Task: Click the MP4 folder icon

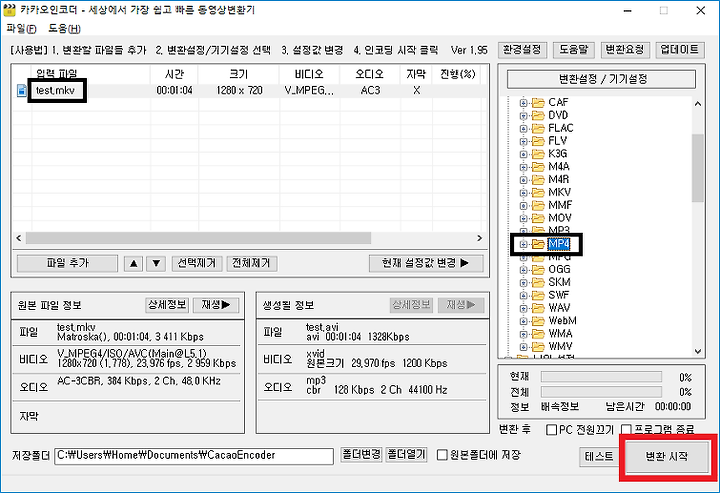Action: coord(538,244)
